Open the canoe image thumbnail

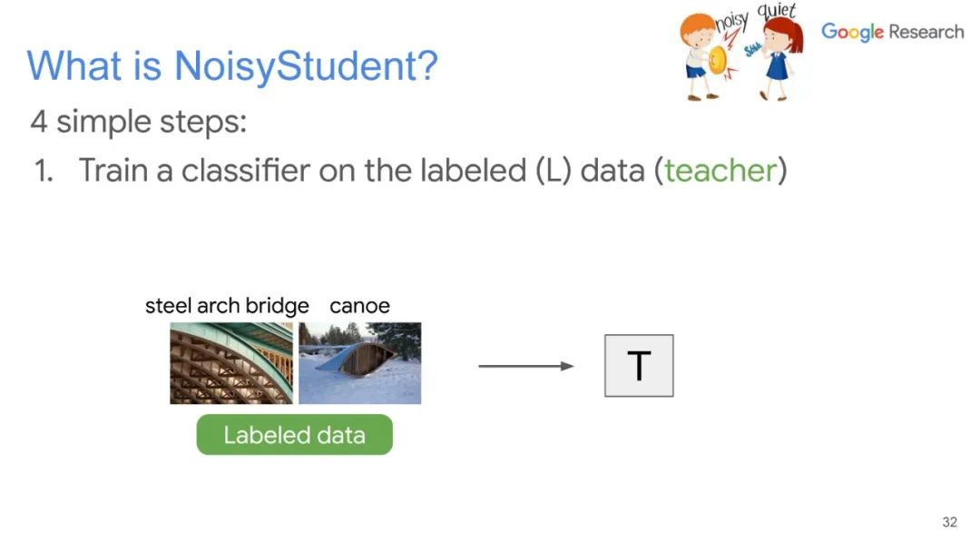(x=360, y=363)
